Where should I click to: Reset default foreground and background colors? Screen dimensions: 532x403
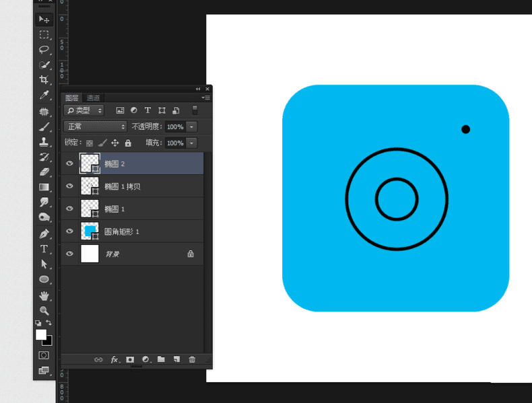(38, 323)
